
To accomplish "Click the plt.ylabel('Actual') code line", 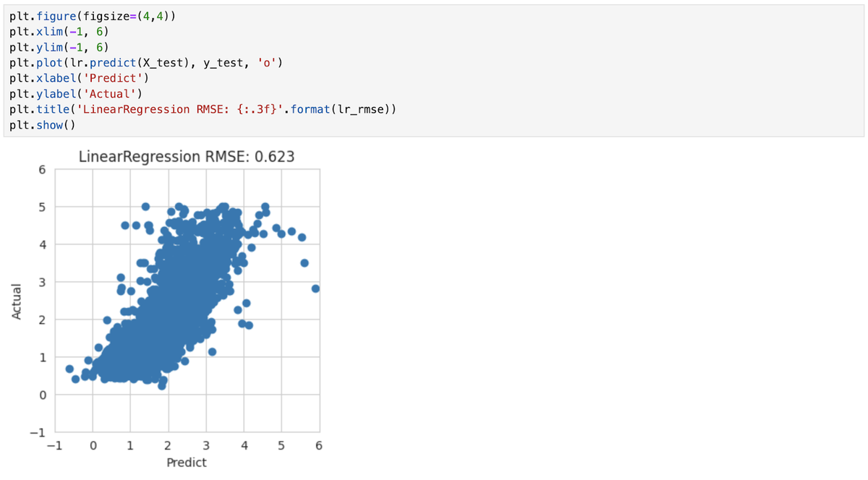I will click(x=77, y=94).
